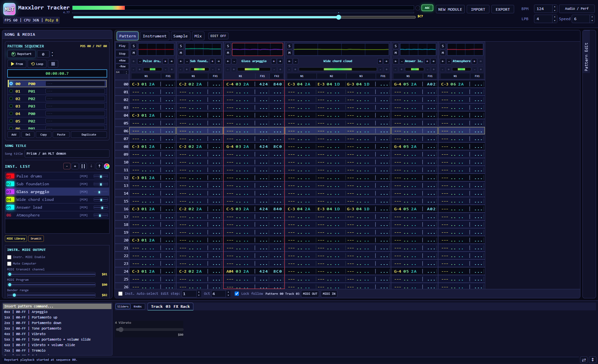The image size is (598, 364).
Task: Select the Pattern tab
Action: 127,36
